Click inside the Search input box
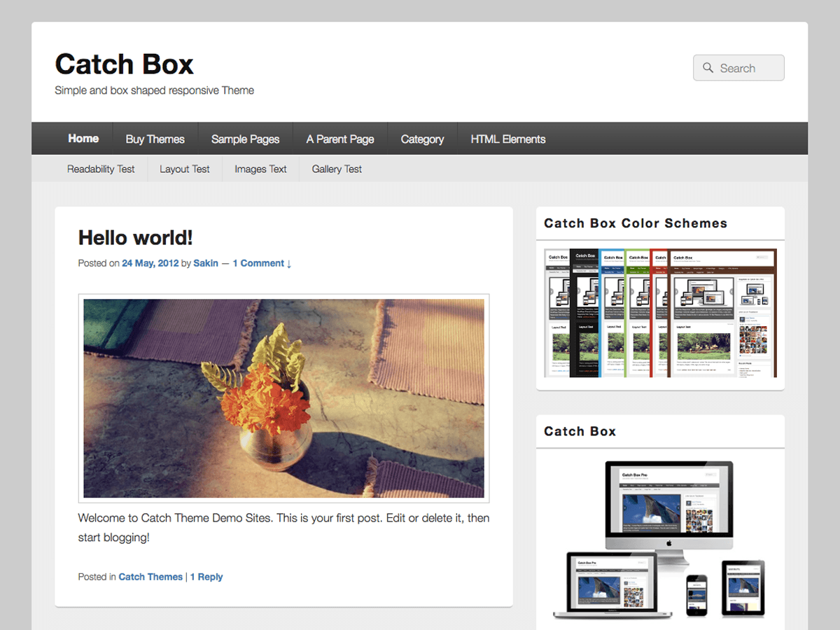Viewport: 840px width, 630px height. [x=745, y=68]
